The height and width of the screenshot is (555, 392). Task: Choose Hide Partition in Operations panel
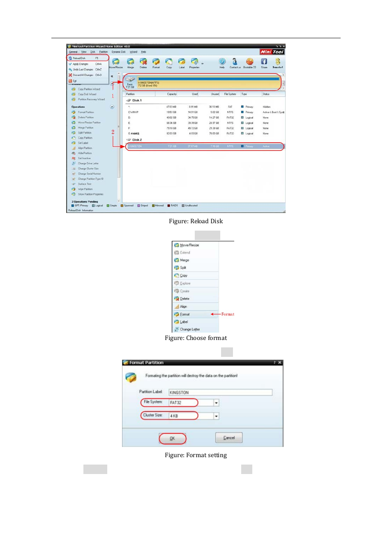point(85,153)
